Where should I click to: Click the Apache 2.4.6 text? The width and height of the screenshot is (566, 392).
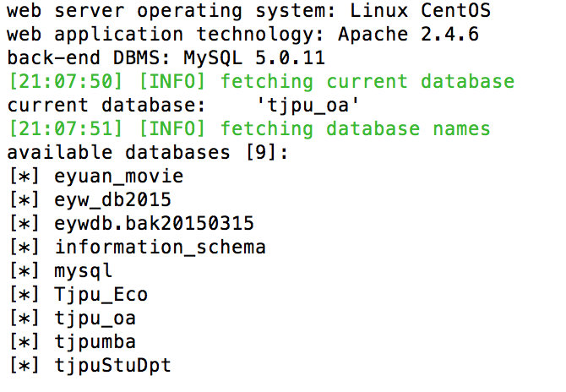[x=409, y=35]
